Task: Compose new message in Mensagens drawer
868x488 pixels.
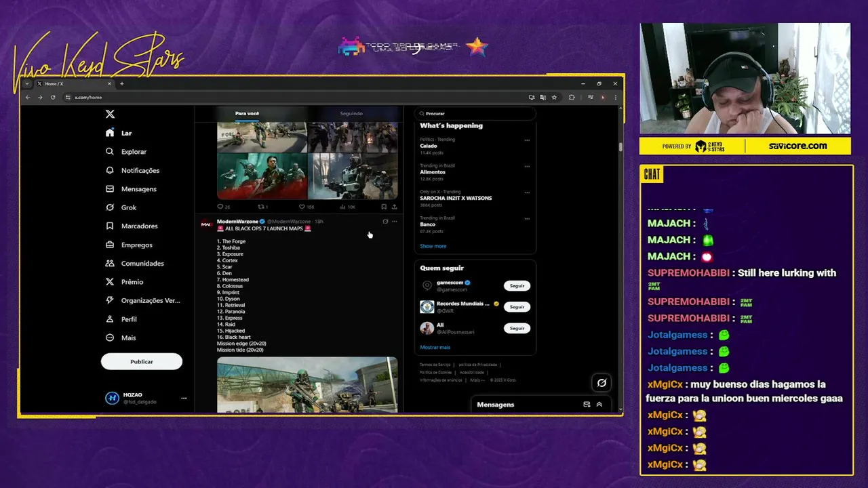Action: (x=587, y=405)
